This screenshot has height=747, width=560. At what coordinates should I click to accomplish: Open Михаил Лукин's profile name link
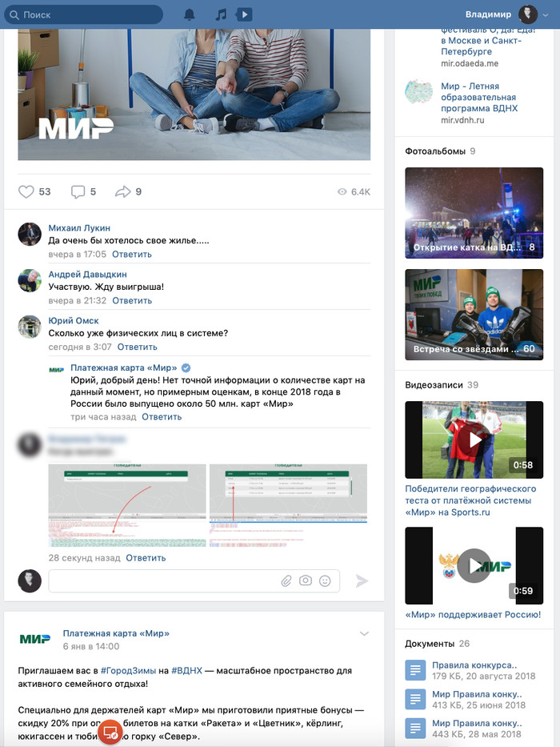tap(79, 228)
